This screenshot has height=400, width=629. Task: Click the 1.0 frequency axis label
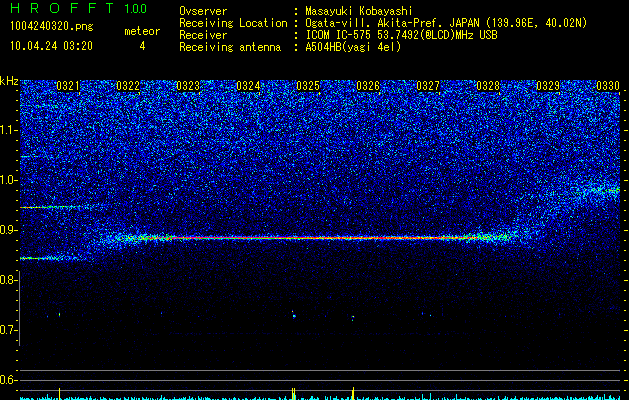coord(9,180)
